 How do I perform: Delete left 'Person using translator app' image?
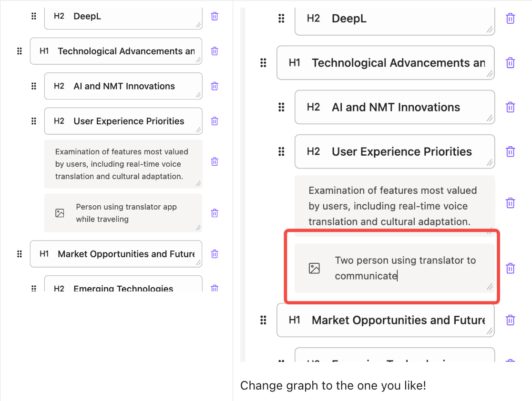215,213
